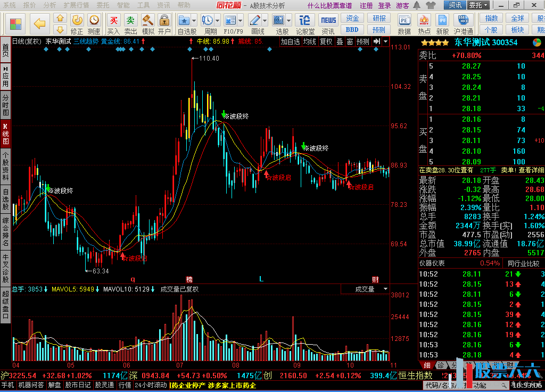
Task: Toggle 均线 moving average display
Action: point(310,41)
